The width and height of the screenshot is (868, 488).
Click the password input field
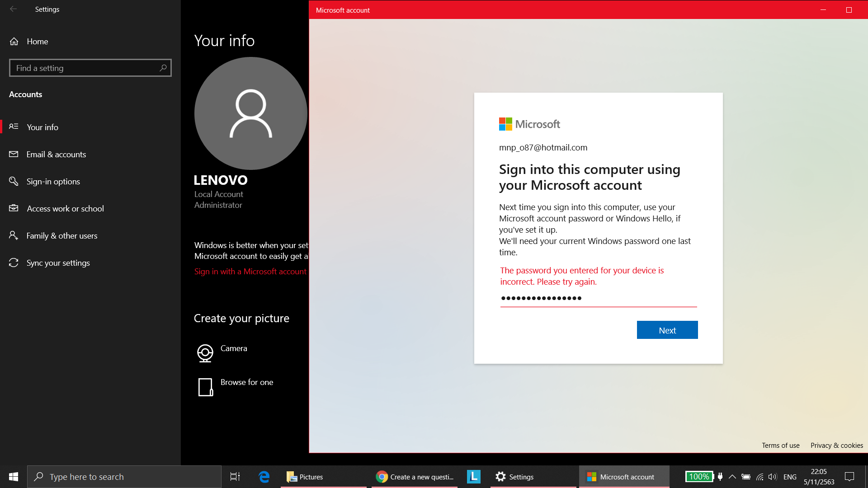pyautogui.click(x=598, y=298)
